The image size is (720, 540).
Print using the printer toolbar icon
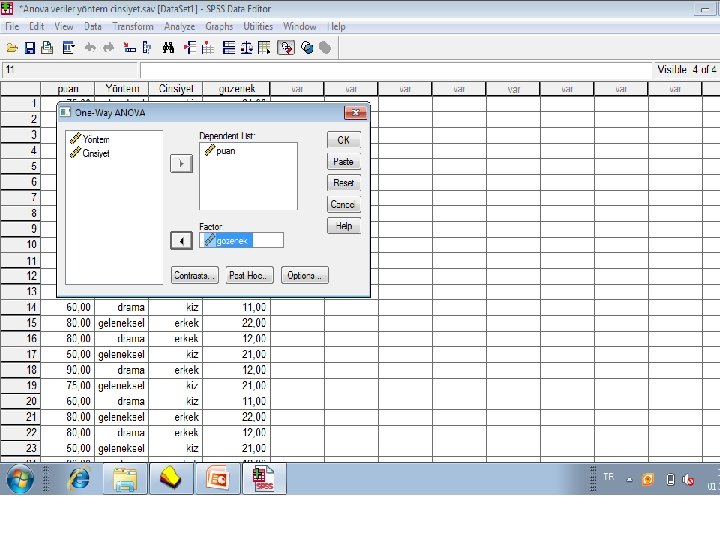47,48
